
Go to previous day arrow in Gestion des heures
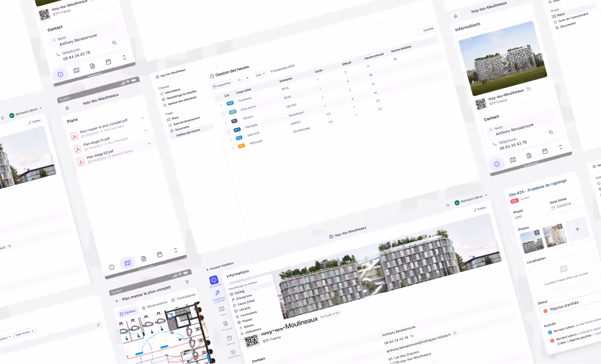(239, 80)
